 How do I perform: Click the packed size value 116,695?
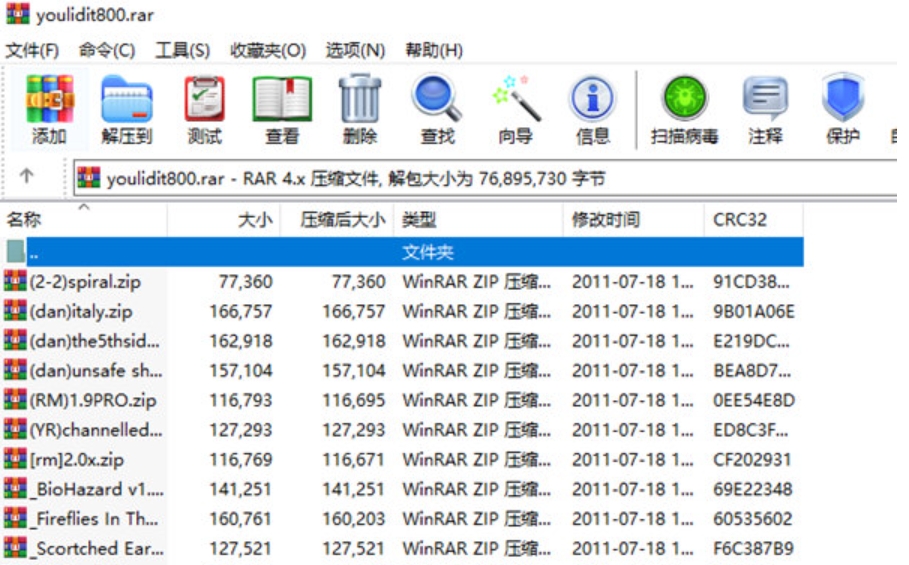(x=354, y=400)
